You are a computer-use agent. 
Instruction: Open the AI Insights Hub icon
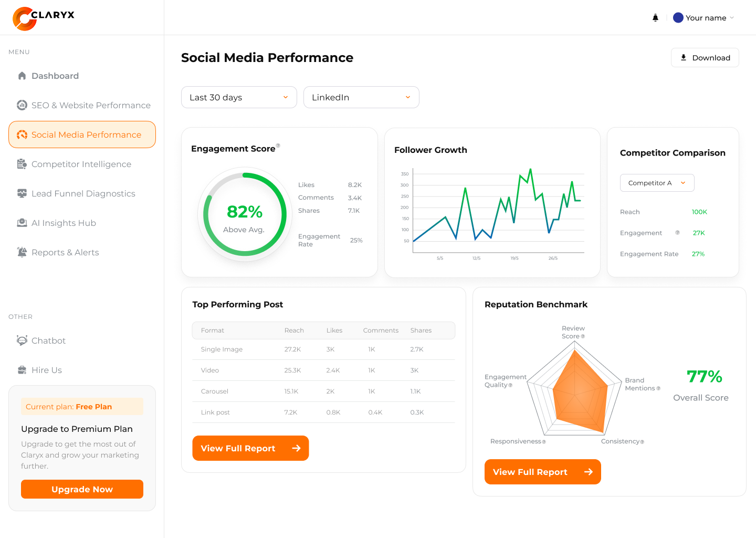click(x=22, y=223)
